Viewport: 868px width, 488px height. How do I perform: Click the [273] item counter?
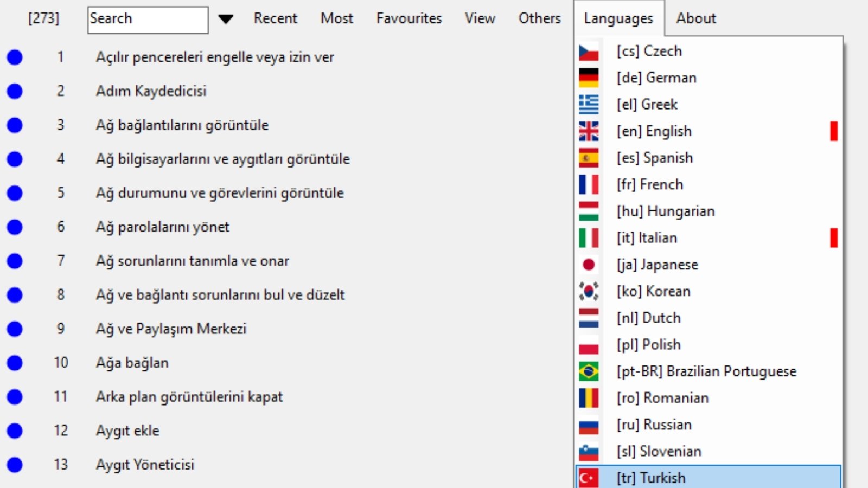click(43, 18)
